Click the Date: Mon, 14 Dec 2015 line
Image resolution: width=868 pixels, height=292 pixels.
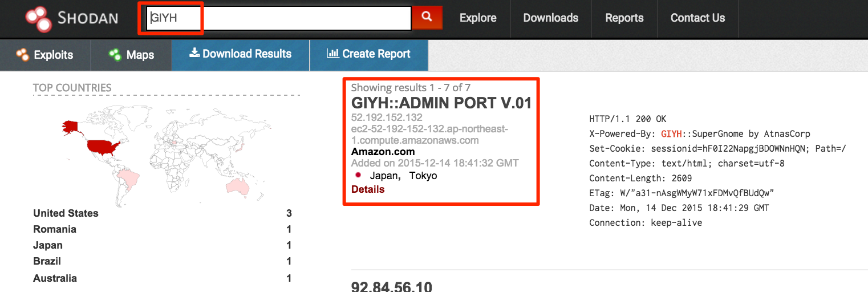click(679, 208)
